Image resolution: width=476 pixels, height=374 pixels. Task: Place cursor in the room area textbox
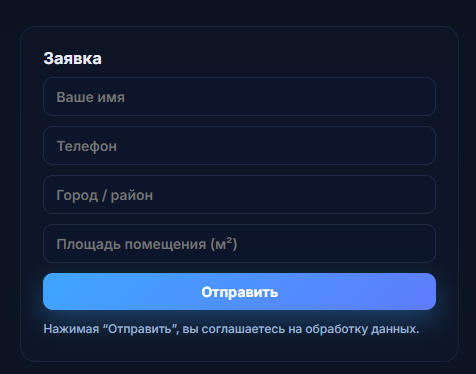point(239,244)
